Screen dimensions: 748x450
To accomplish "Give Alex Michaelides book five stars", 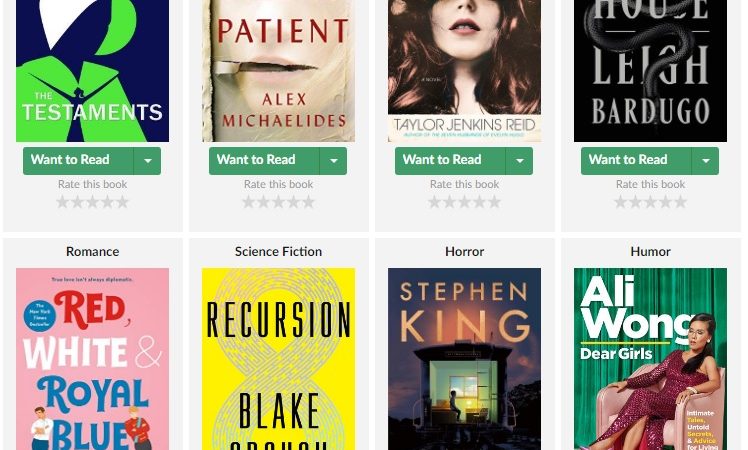I will (309, 202).
